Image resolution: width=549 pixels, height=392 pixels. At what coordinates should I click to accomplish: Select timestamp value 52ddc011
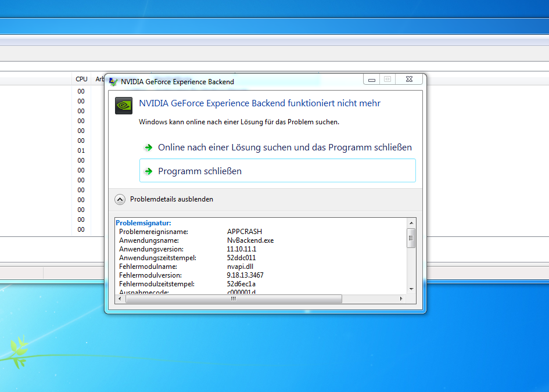241,258
